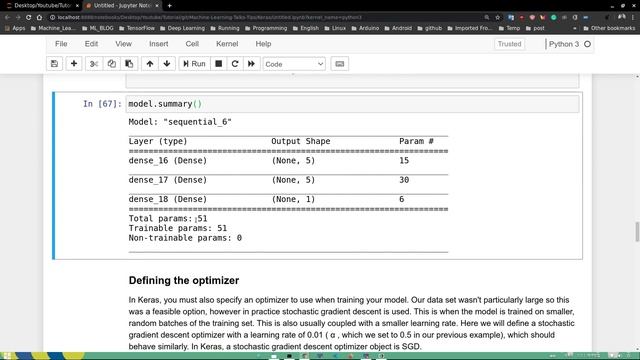Open the Cell menu

click(x=192, y=44)
